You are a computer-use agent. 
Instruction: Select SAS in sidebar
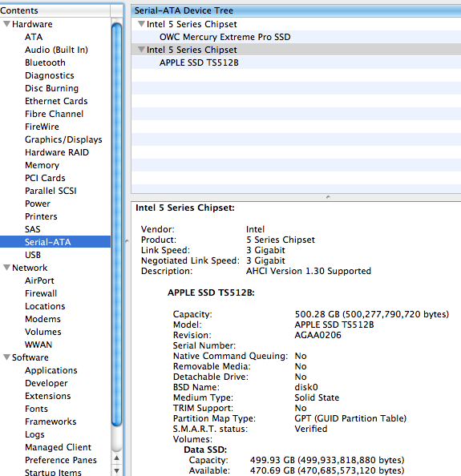33,229
